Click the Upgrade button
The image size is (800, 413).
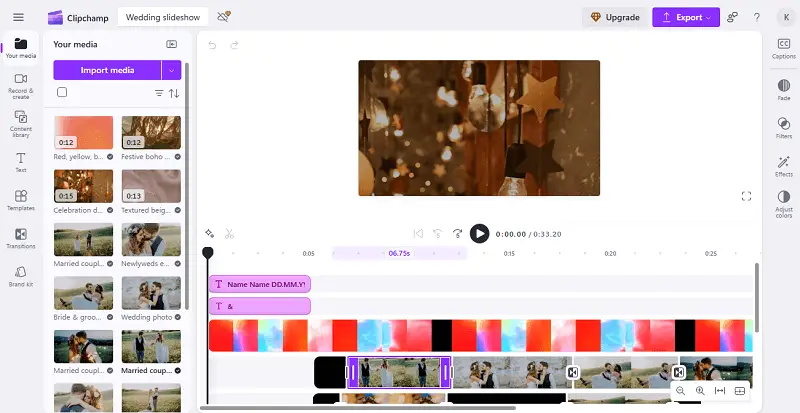click(x=615, y=17)
